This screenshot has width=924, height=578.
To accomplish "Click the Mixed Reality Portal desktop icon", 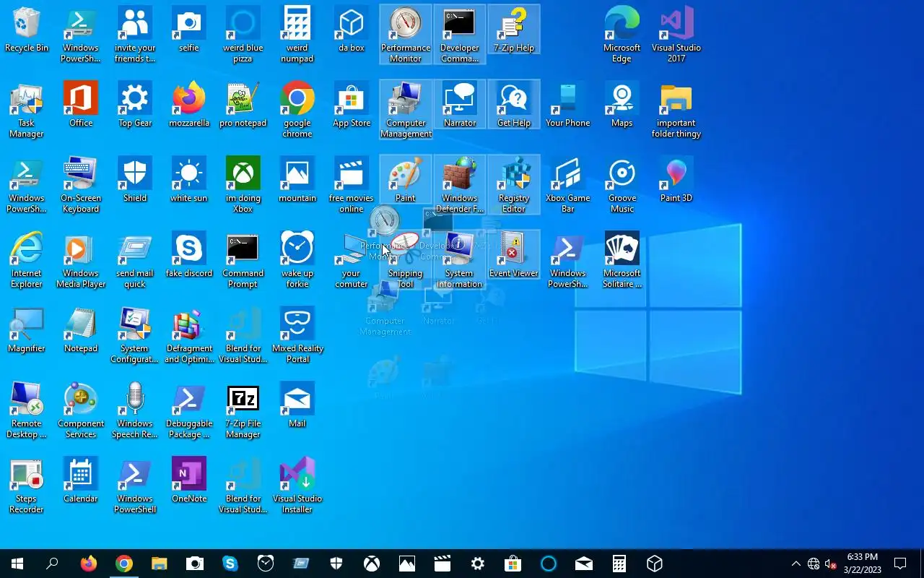I will click(297, 335).
